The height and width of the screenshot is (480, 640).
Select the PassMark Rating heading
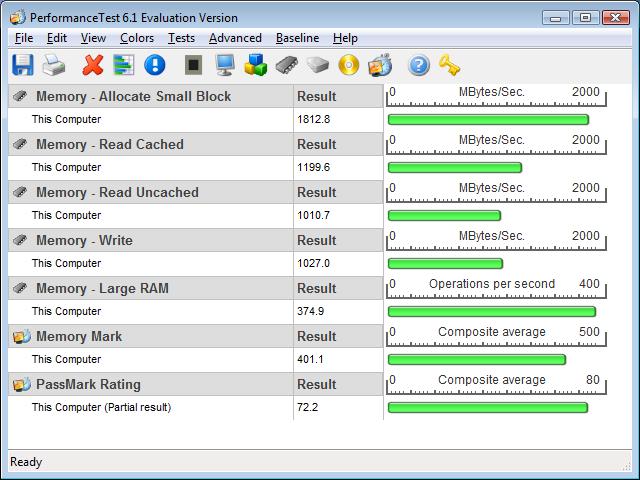click(x=88, y=384)
